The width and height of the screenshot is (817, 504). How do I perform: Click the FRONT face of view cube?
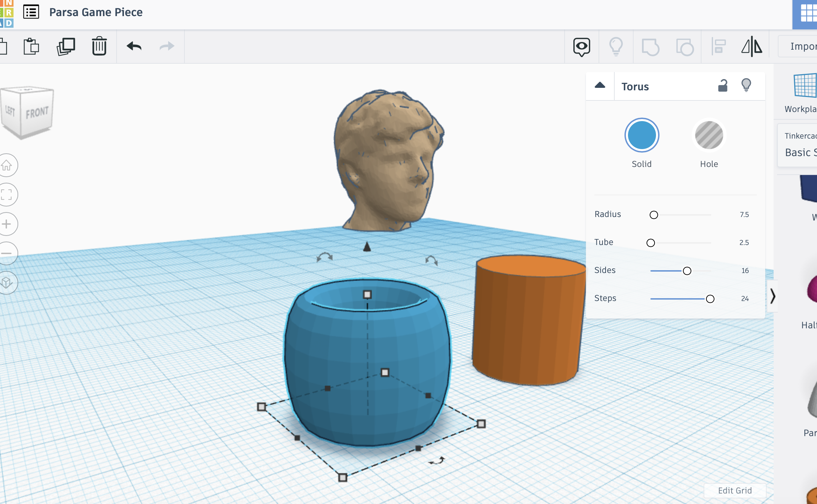pyautogui.click(x=37, y=113)
